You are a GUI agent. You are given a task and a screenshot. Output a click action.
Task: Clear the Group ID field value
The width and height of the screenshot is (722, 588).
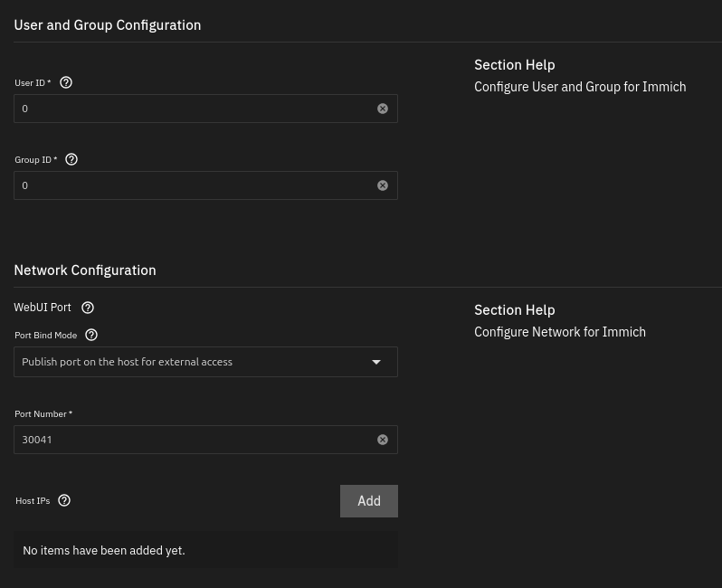[x=383, y=185]
